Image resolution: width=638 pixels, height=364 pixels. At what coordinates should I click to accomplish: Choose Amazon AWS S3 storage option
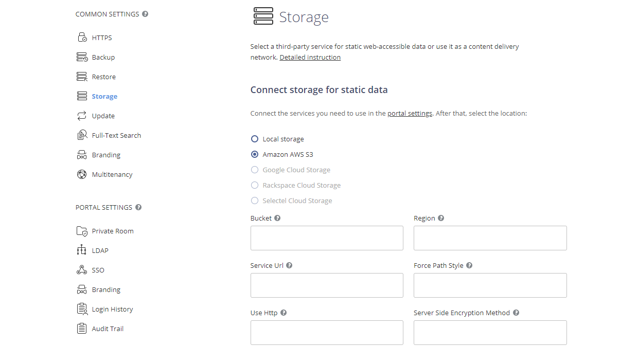(x=255, y=154)
